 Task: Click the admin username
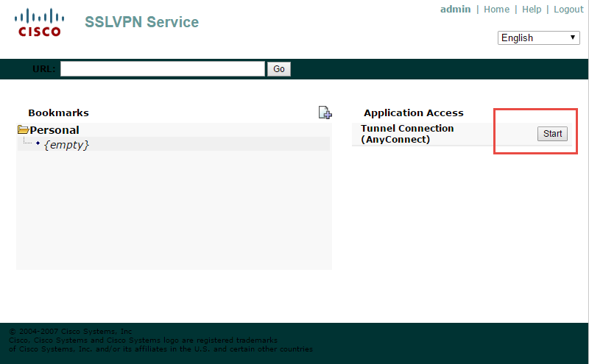coord(455,9)
